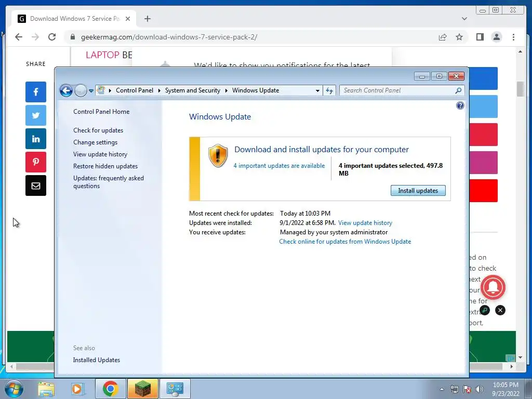Click the Install updates button
The height and width of the screenshot is (399, 532).
[x=418, y=191]
